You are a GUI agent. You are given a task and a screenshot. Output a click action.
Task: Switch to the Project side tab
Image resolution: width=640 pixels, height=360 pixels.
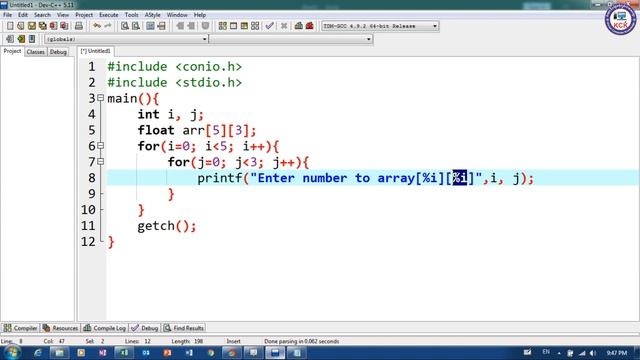tap(12, 51)
